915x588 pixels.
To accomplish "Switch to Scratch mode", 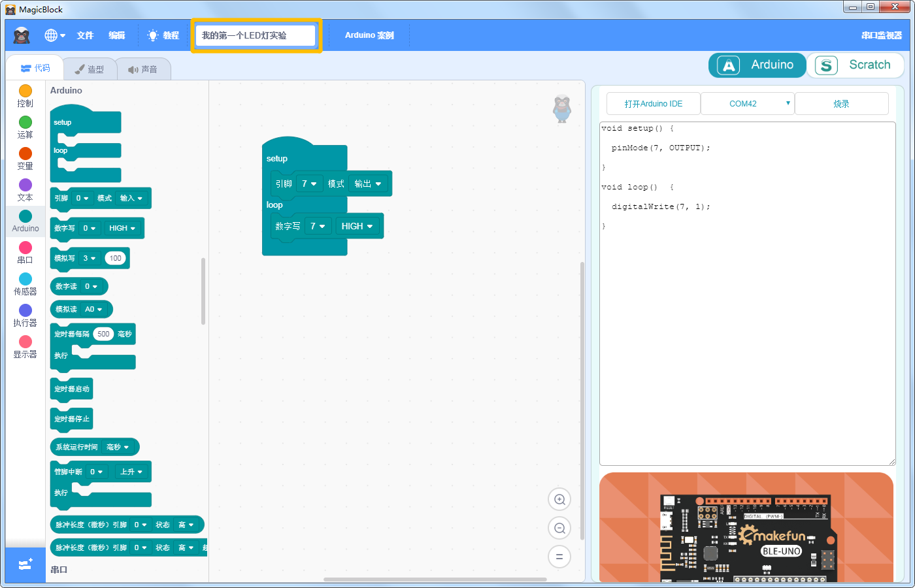I will click(x=856, y=65).
